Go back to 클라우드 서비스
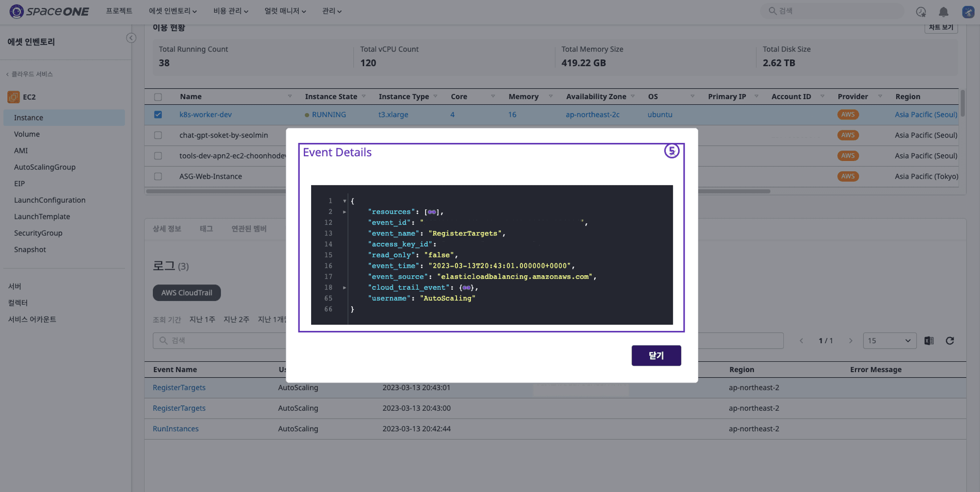The height and width of the screenshot is (492, 980). click(x=29, y=74)
